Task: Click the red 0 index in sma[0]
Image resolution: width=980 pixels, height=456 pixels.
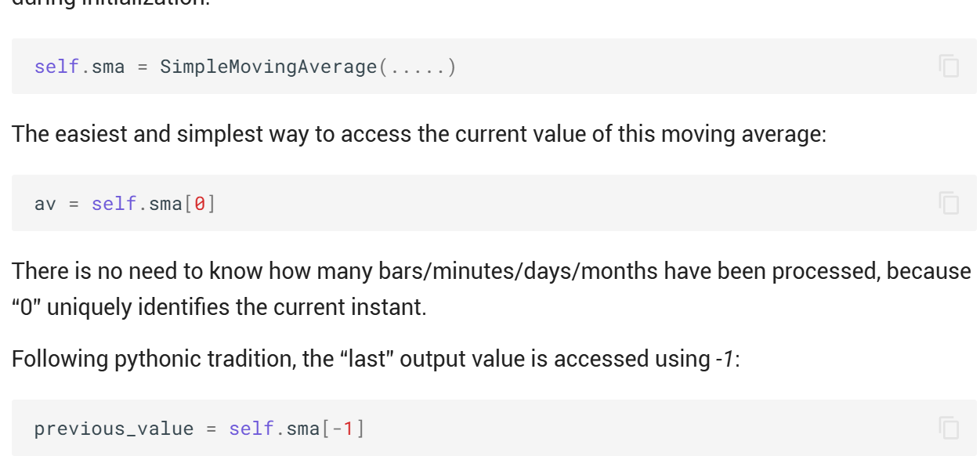Action: click(x=200, y=204)
